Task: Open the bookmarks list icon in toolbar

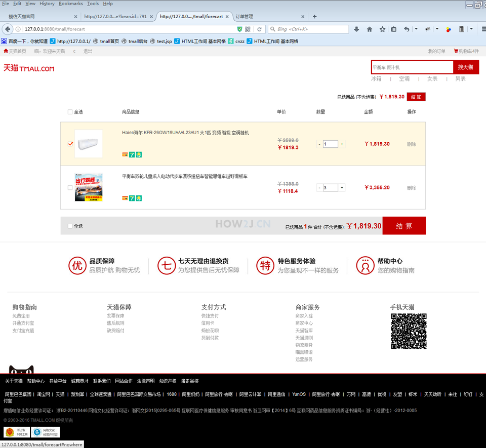Action: pos(394,29)
